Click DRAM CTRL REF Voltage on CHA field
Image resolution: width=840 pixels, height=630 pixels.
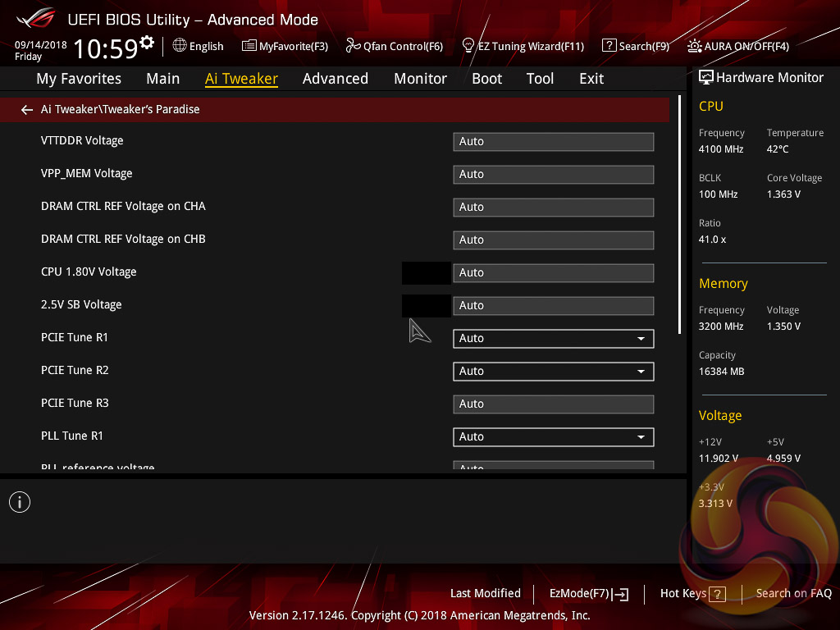click(x=554, y=208)
